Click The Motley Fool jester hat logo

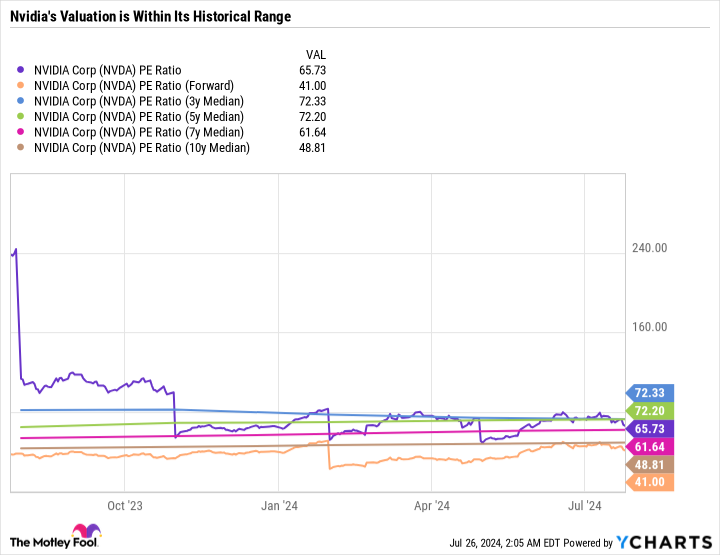pyautogui.click(x=86, y=531)
